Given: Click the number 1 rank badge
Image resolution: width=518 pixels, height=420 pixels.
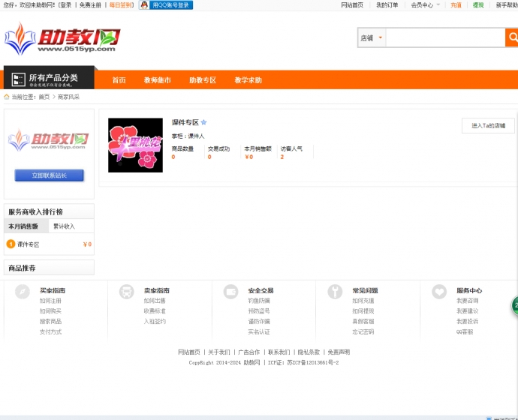Looking at the screenshot, I should point(11,244).
